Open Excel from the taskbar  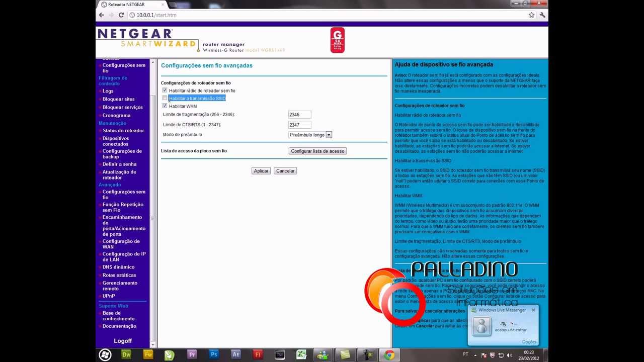[x=301, y=354]
